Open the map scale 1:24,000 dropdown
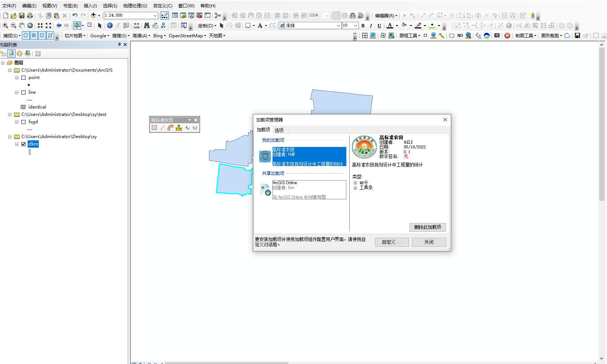The image size is (607, 364). [155, 16]
